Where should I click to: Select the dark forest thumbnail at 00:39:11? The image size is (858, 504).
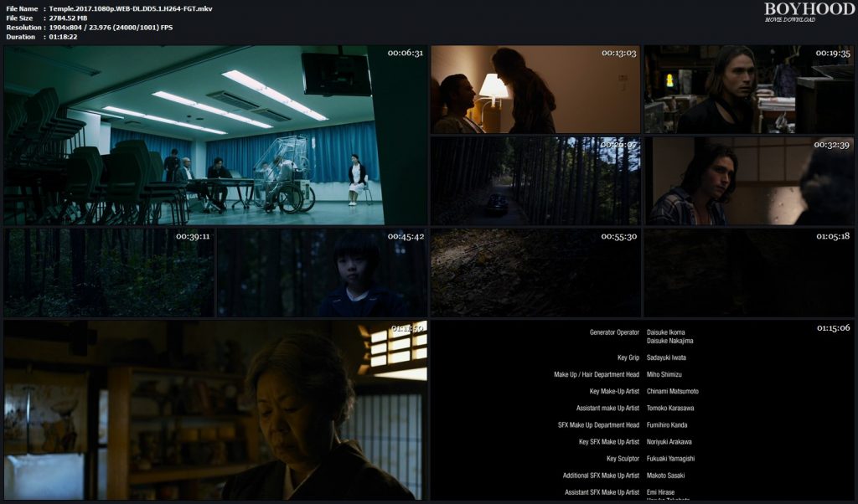tap(109, 272)
